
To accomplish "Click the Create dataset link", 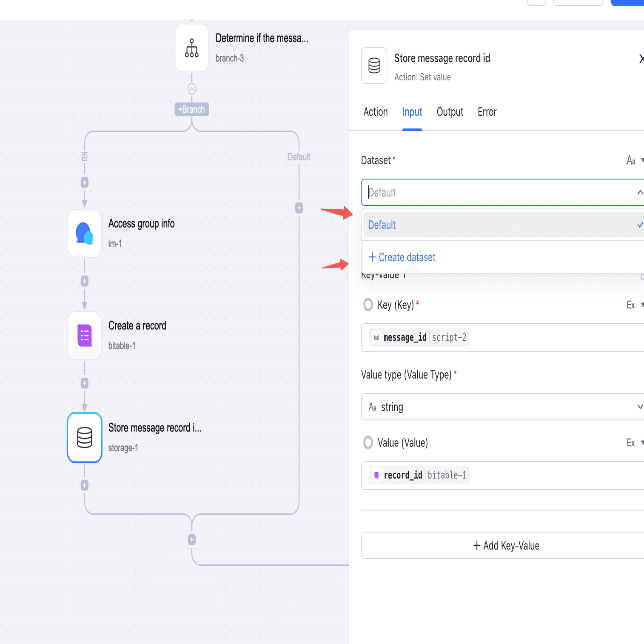I will pyautogui.click(x=402, y=257).
